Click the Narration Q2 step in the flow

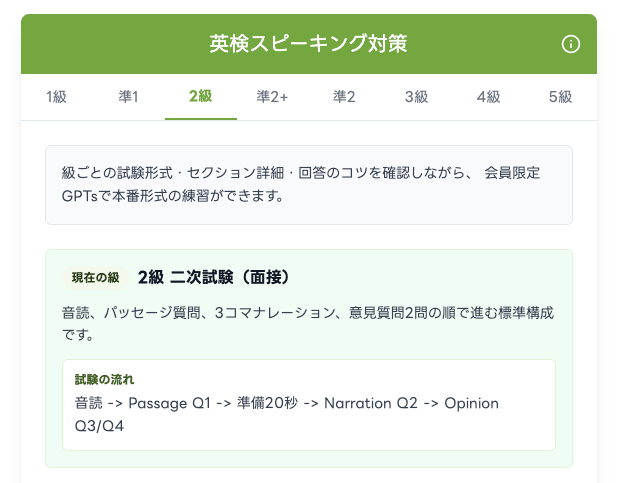coord(370,404)
